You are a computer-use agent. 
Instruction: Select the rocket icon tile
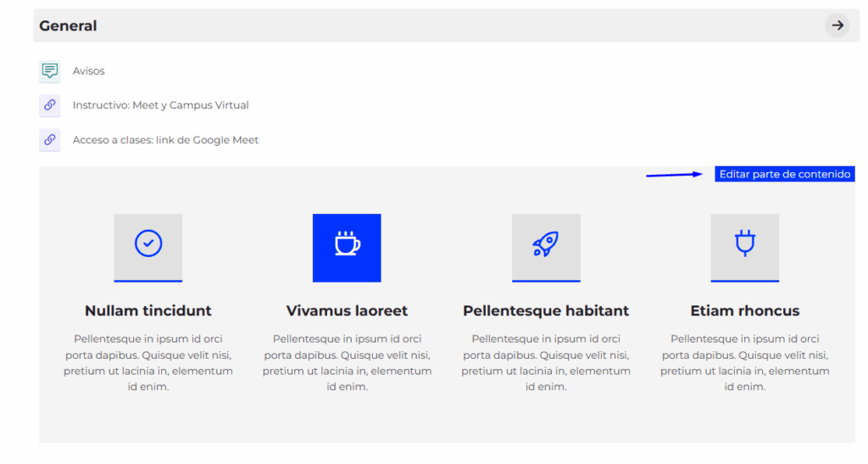pos(546,246)
